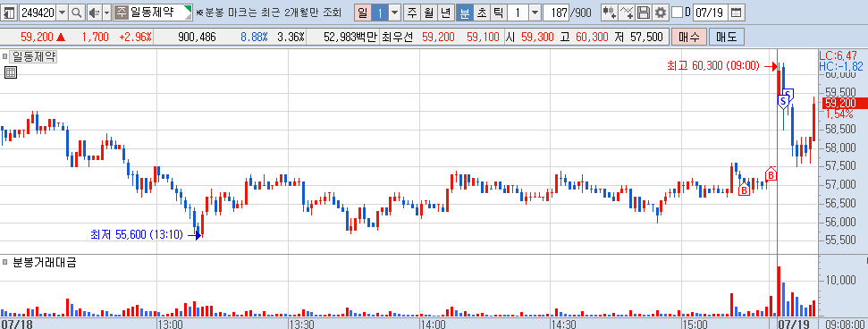
Task: Select the 월 monthly chart period
Action: pos(429,13)
